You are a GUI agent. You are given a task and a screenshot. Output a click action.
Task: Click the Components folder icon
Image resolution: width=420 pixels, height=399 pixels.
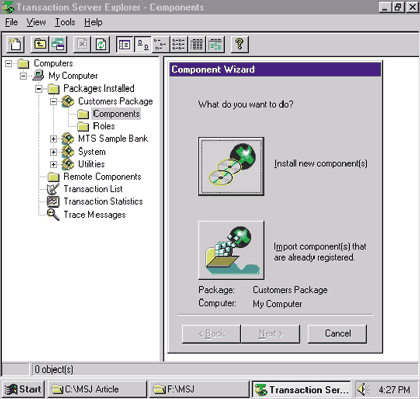point(83,114)
